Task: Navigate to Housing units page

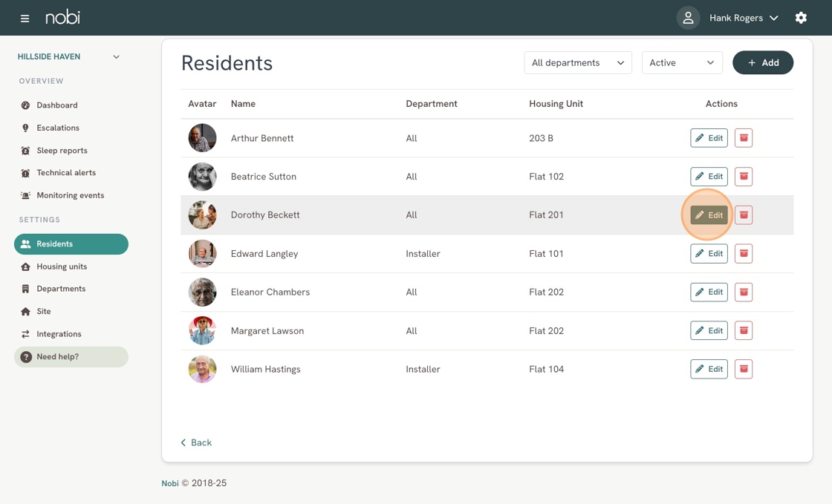Action: pos(62,266)
